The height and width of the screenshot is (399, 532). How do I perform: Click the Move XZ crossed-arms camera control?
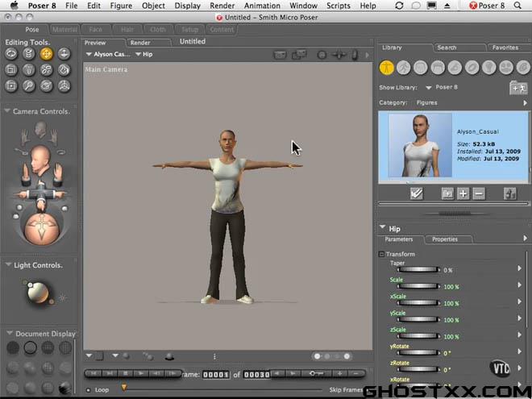pos(41,194)
